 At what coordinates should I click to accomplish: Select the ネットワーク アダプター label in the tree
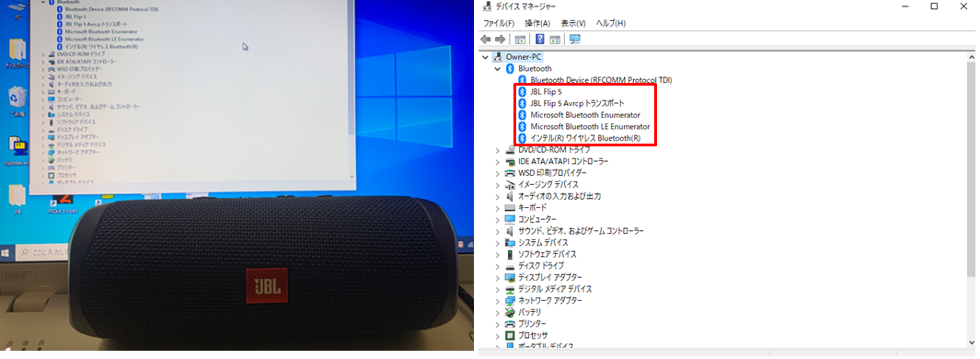(x=550, y=301)
